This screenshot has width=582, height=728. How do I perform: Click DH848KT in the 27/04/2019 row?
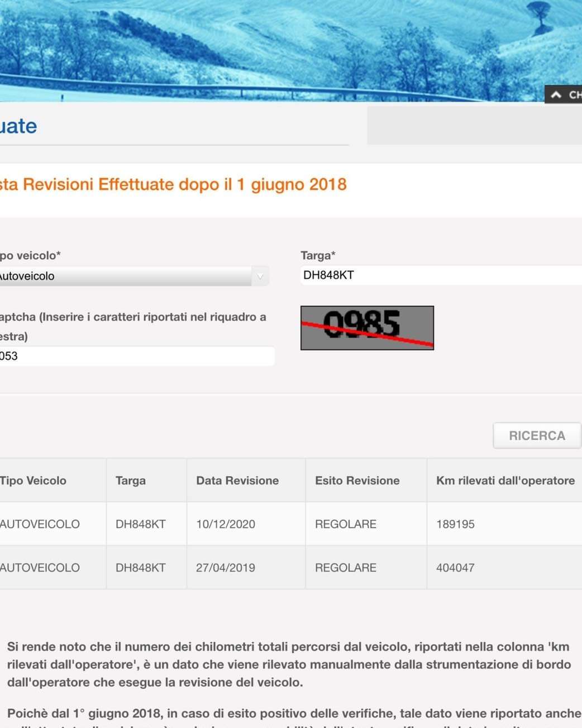click(141, 568)
